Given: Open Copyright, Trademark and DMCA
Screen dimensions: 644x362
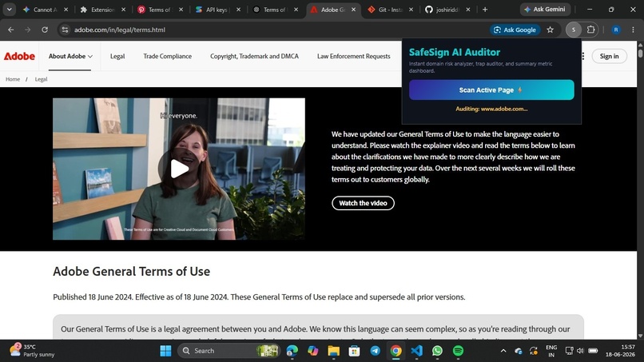Looking at the screenshot, I should pyautogui.click(x=254, y=56).
